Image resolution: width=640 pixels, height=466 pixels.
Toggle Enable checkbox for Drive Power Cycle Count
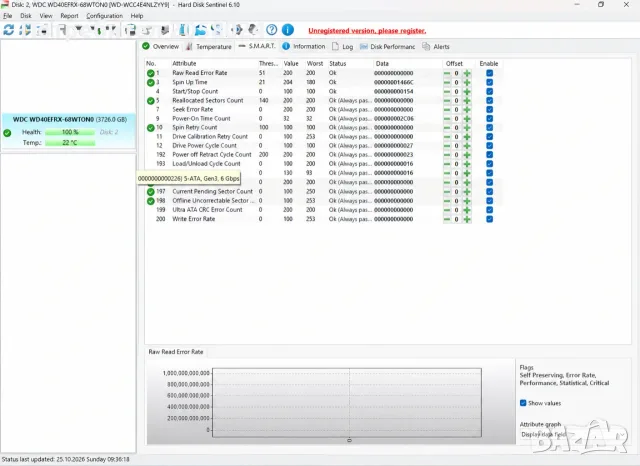489,146
